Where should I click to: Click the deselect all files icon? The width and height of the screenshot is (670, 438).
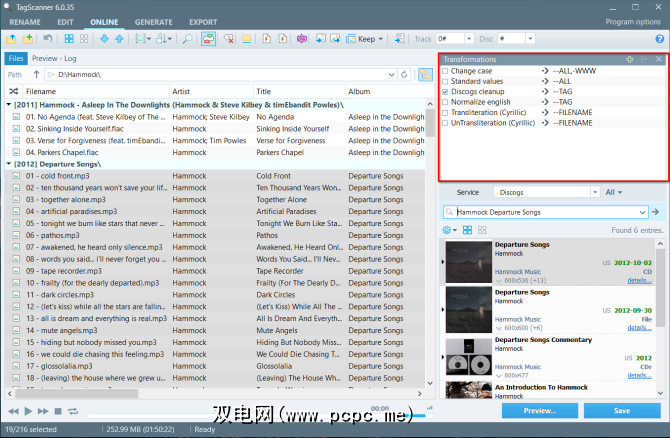[x=84, y=39]
